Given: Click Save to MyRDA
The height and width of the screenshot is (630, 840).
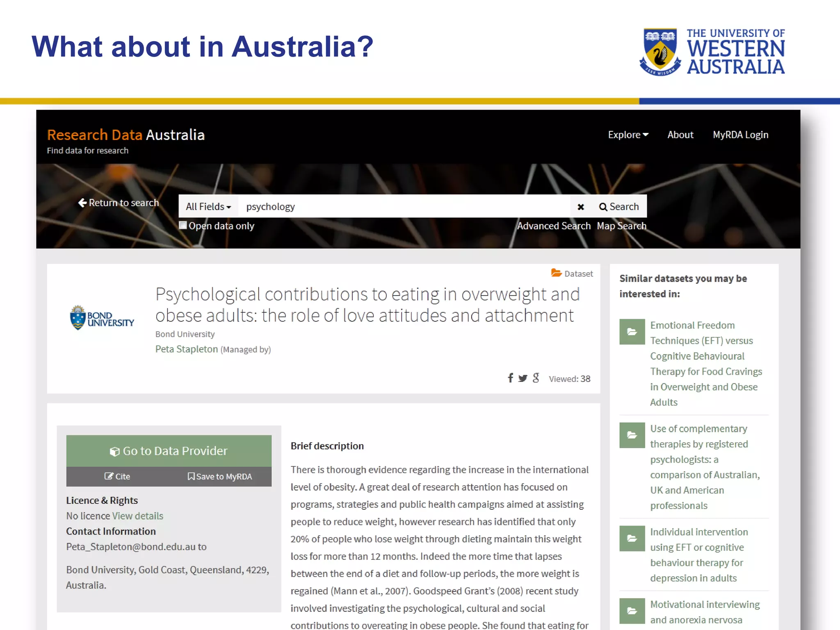Looking at the screenshot, I should [220, 477].
